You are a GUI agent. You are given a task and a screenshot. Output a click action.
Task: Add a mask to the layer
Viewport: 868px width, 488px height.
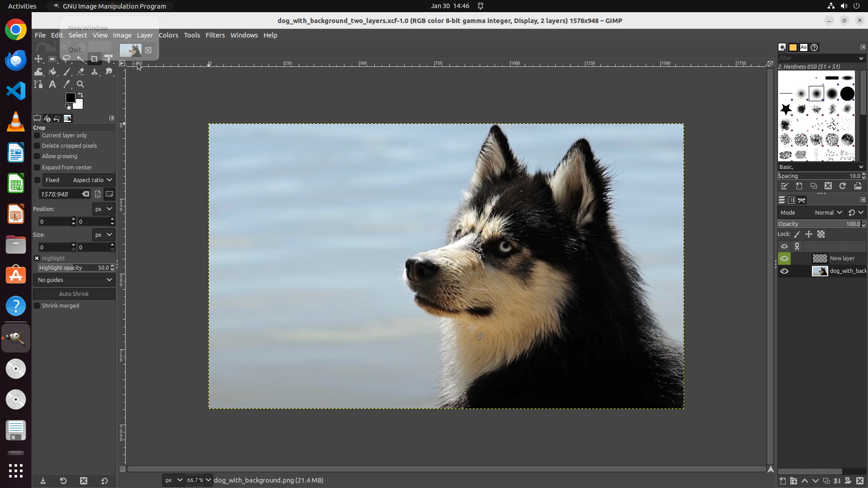[x=848, y=481]
